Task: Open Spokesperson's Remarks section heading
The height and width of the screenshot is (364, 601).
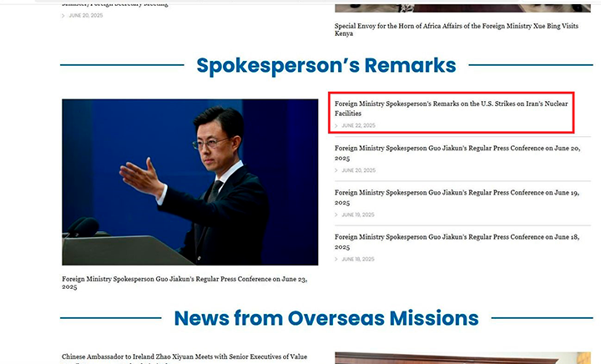Action: click(x=326, y=65)
